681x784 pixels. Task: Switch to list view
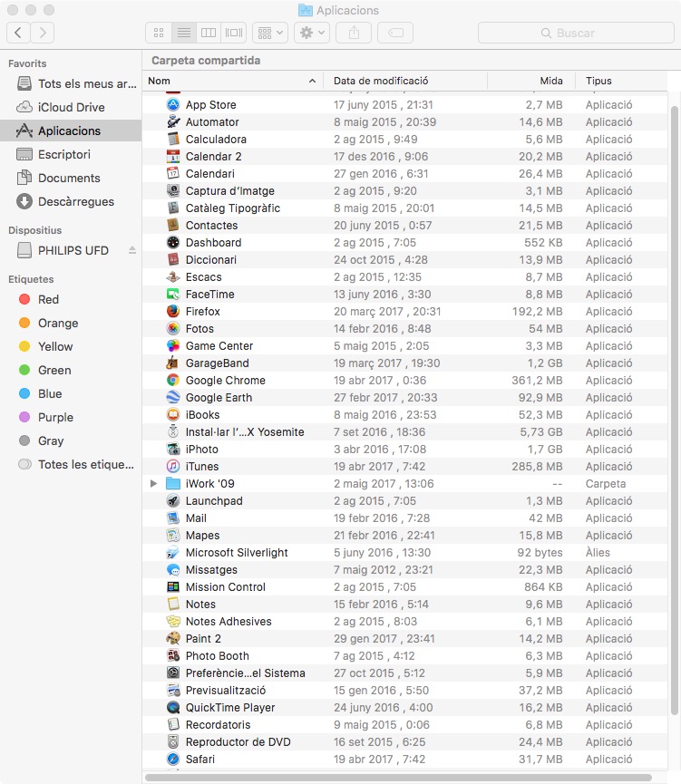[184, 33]
